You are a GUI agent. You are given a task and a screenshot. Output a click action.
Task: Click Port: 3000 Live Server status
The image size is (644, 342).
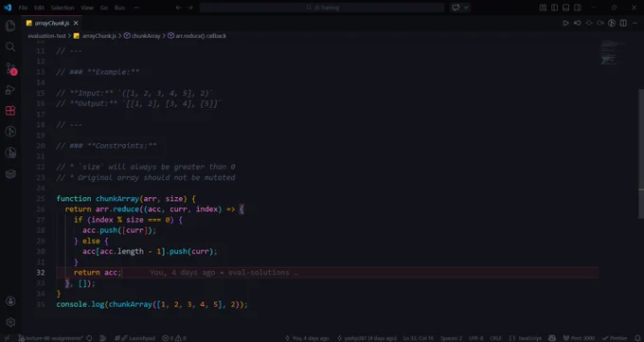[x=579, y=338]
